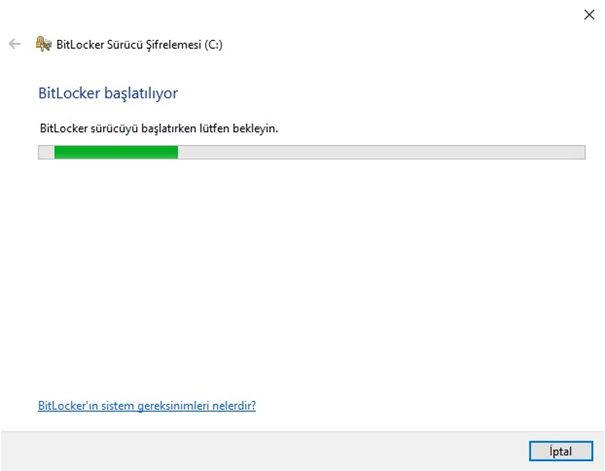Open BitLocker'ın sistem gereksinimleri nelerdir link
This screenshot has width=605, height=471.
[147, 405]
